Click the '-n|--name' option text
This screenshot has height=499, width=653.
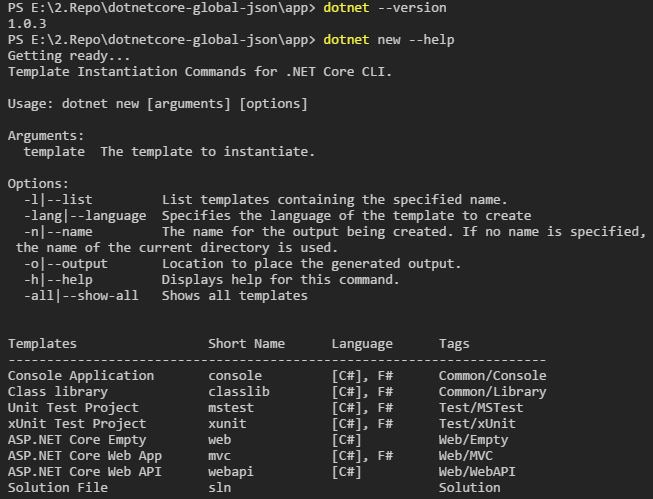tap(58, 232)
